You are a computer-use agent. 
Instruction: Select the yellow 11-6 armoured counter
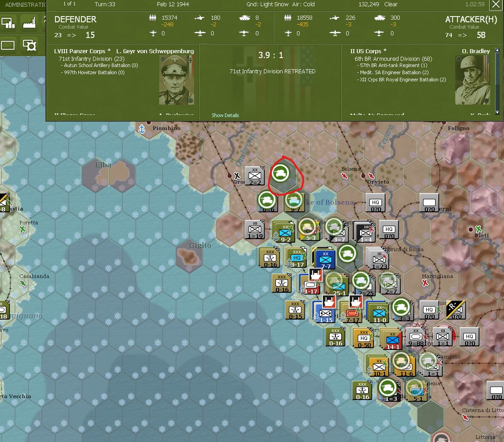406,367
